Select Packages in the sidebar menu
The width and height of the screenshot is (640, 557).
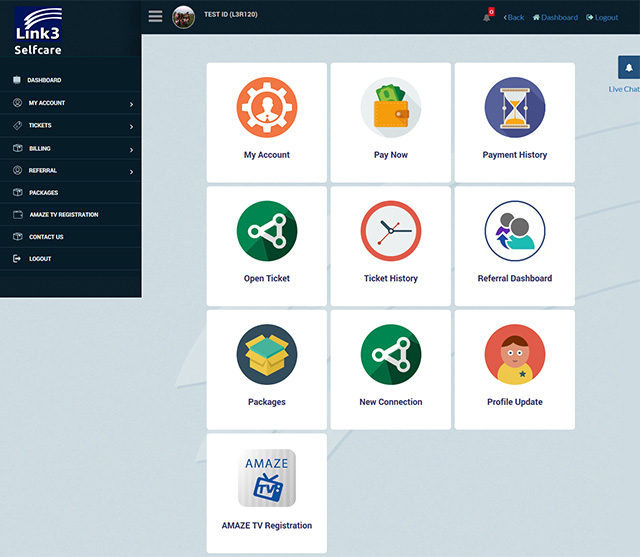[x=42, y=192]
